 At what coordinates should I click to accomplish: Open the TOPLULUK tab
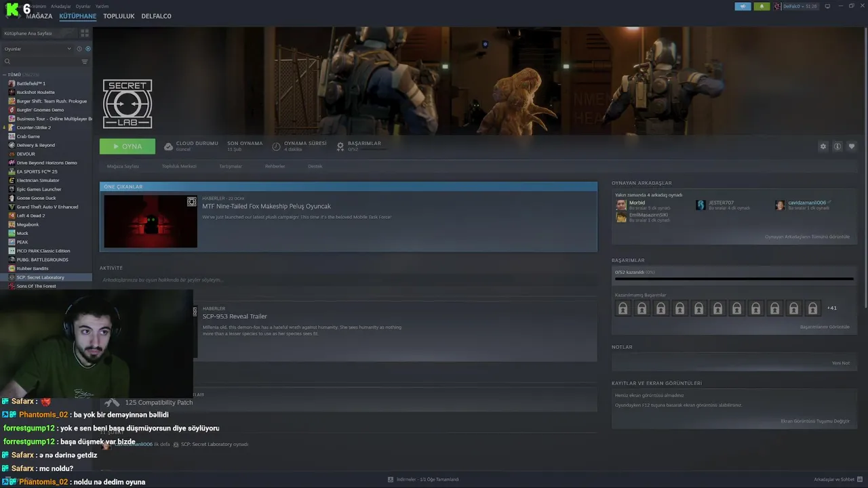(x=119, y=16)
